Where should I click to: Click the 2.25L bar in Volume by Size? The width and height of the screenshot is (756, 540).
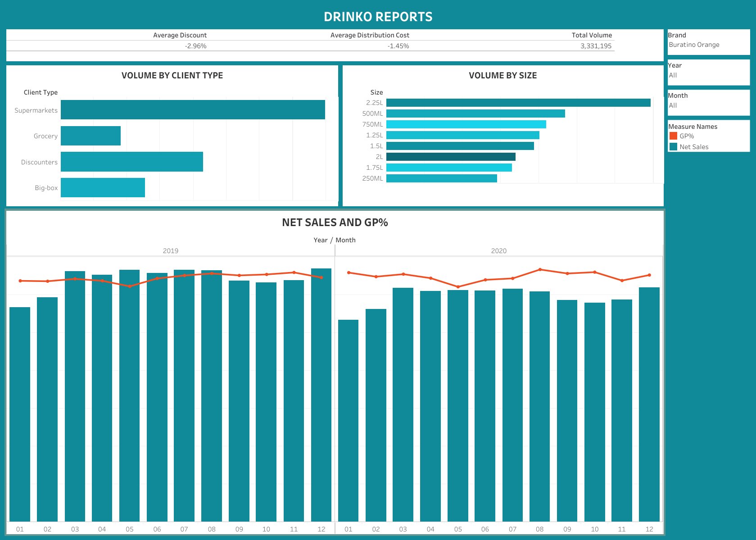(518, 102)
